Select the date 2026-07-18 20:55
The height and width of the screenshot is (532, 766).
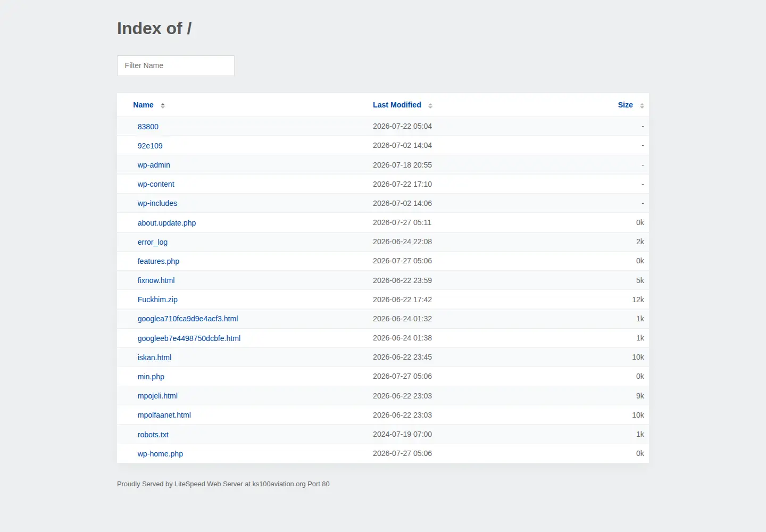(x=402, y=165)
